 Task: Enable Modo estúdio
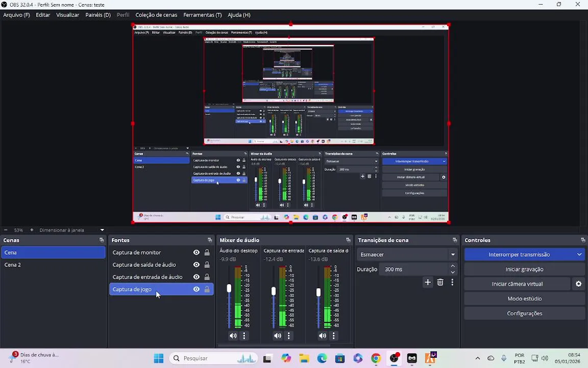tap(524, 298)
